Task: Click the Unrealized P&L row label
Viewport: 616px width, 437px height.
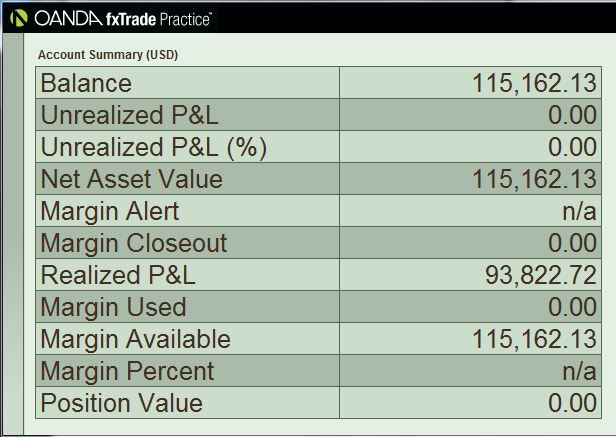Action: [129, 115]
